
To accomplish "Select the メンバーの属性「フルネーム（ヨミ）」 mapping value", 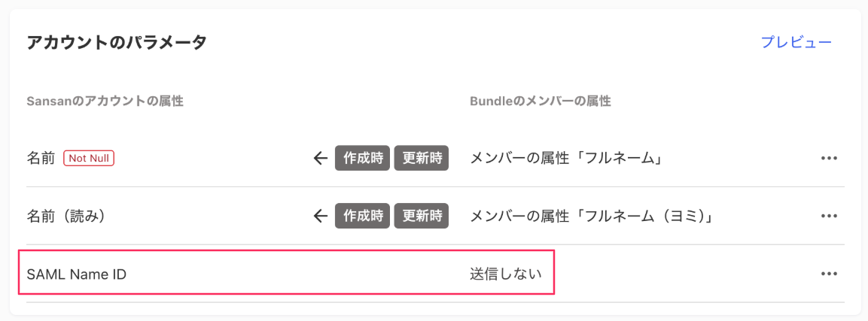I will point(591,216).
